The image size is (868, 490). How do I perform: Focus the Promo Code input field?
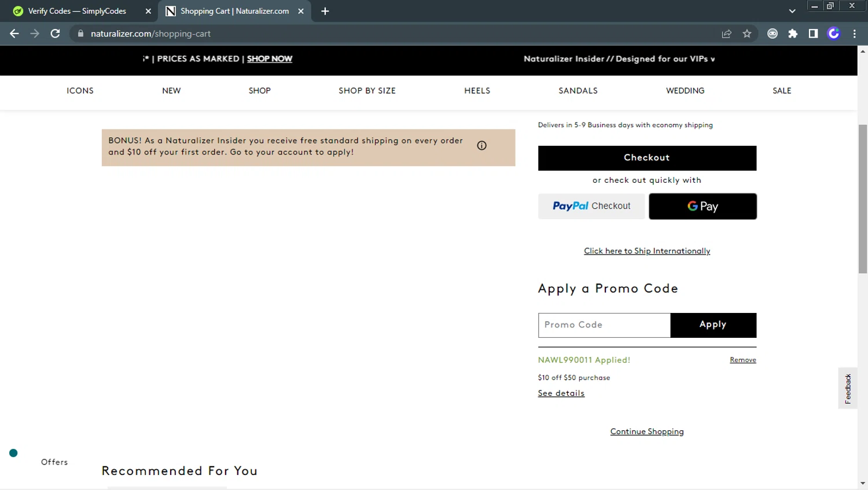(x=604, y=325)
